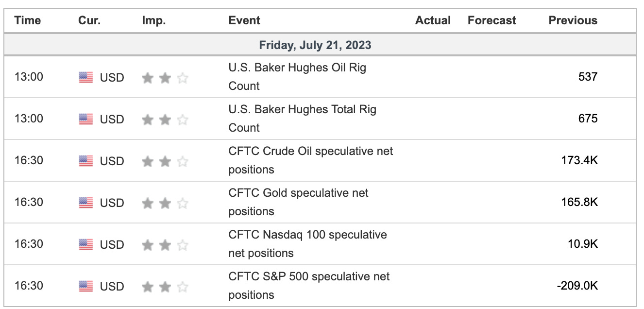This screenshot has height=309, width=644.
Task: Click the empty third star in the Gold row
Action: pos(182,203)
